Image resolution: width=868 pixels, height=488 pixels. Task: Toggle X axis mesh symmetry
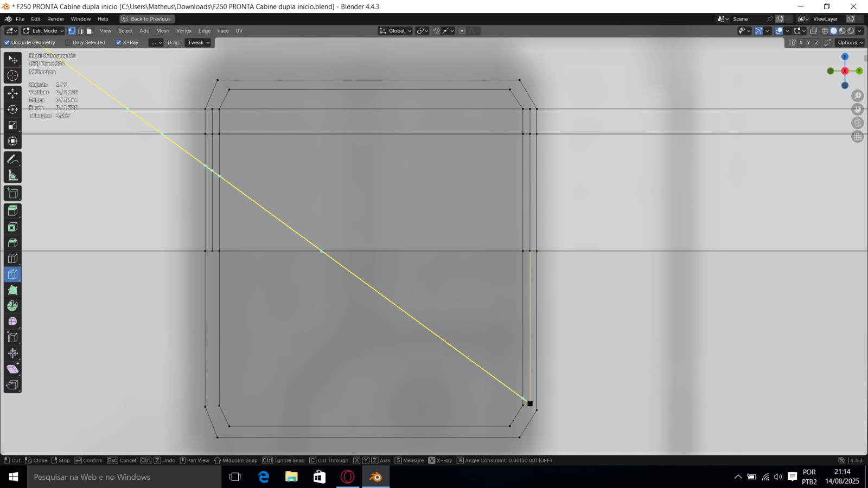[801, 42]
